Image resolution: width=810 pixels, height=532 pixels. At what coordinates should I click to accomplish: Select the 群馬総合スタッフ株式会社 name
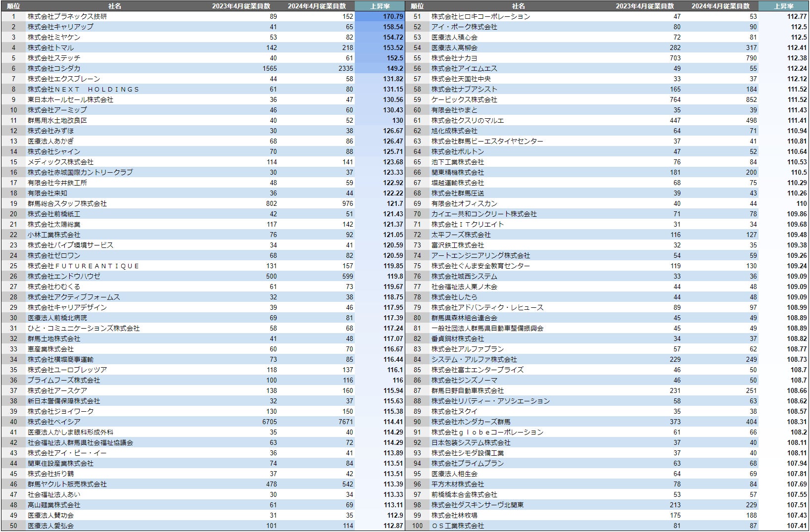pyautogui.click(x=67, y=203)
